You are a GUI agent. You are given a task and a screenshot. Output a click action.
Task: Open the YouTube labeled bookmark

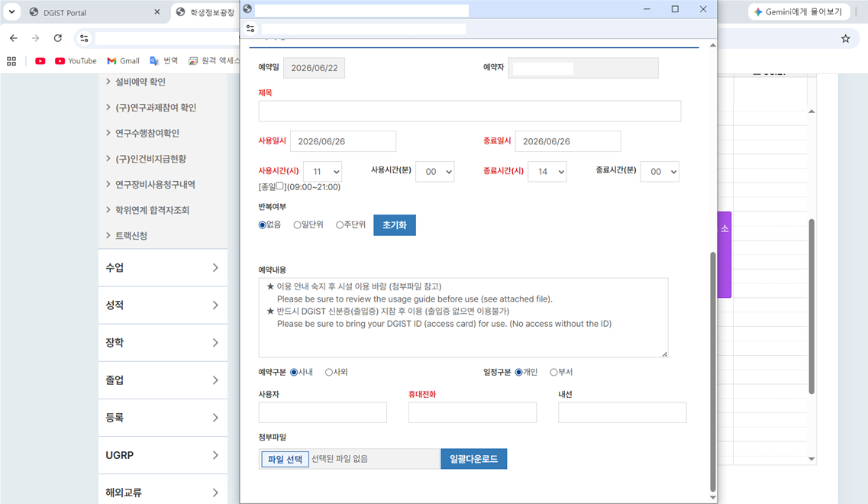(76, 61)
